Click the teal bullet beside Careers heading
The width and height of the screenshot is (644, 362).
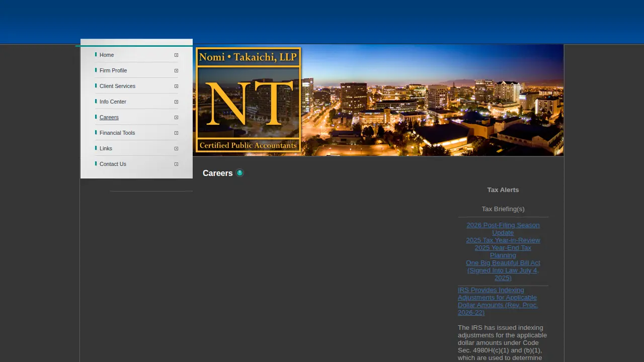pos(240,173)
